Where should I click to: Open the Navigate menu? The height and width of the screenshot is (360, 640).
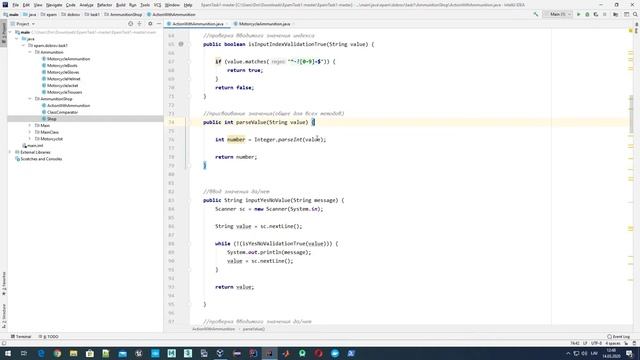coord(54,5)
